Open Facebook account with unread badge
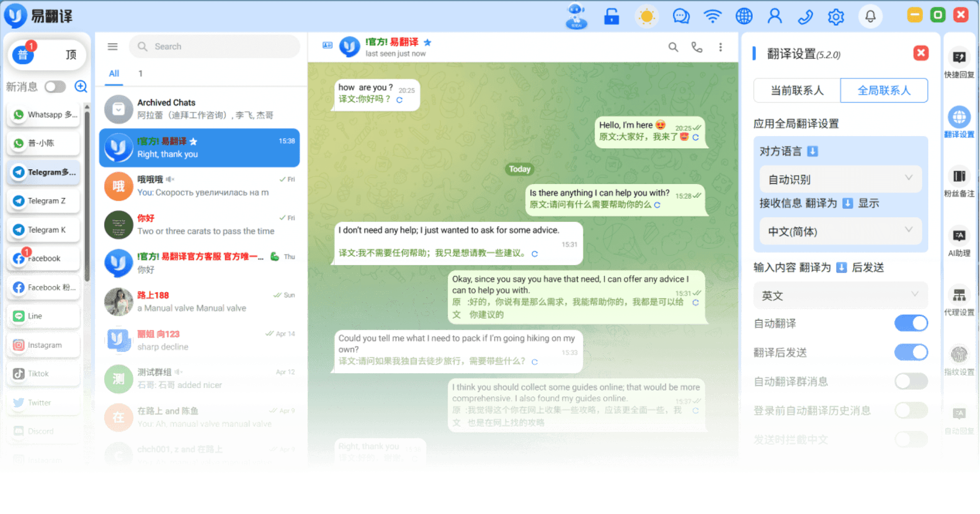This screenshot has height=514, width=980. (x=44, y=259)
